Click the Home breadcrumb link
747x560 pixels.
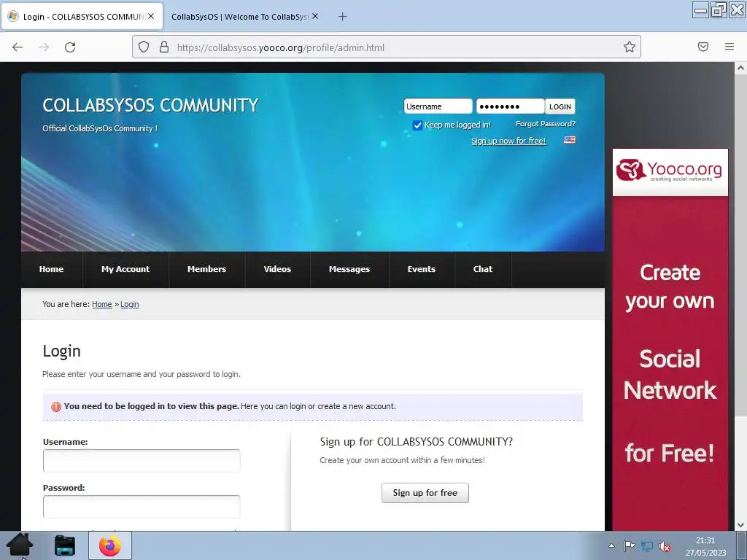pos(102,304)
